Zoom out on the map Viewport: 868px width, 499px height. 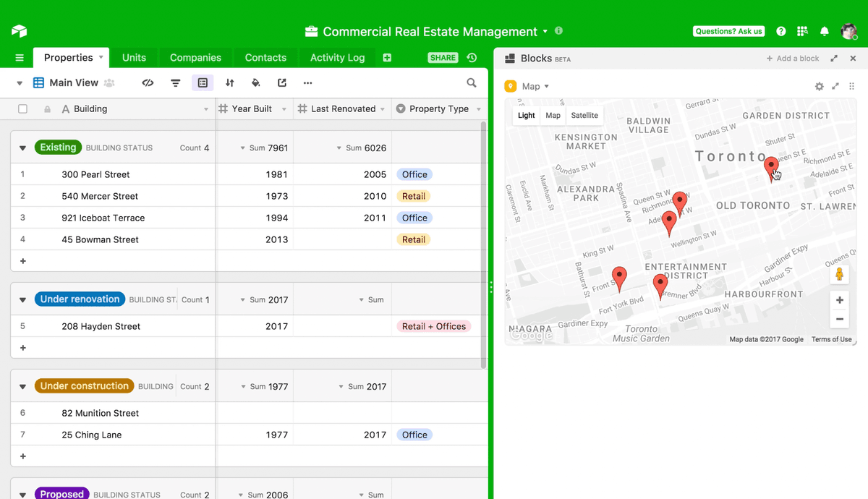(x=840, y=319)
